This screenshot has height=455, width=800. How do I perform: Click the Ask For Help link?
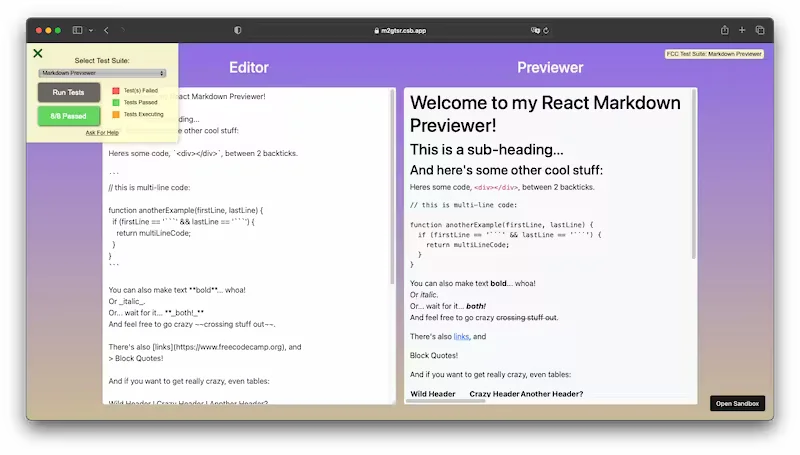coord(102,133)
